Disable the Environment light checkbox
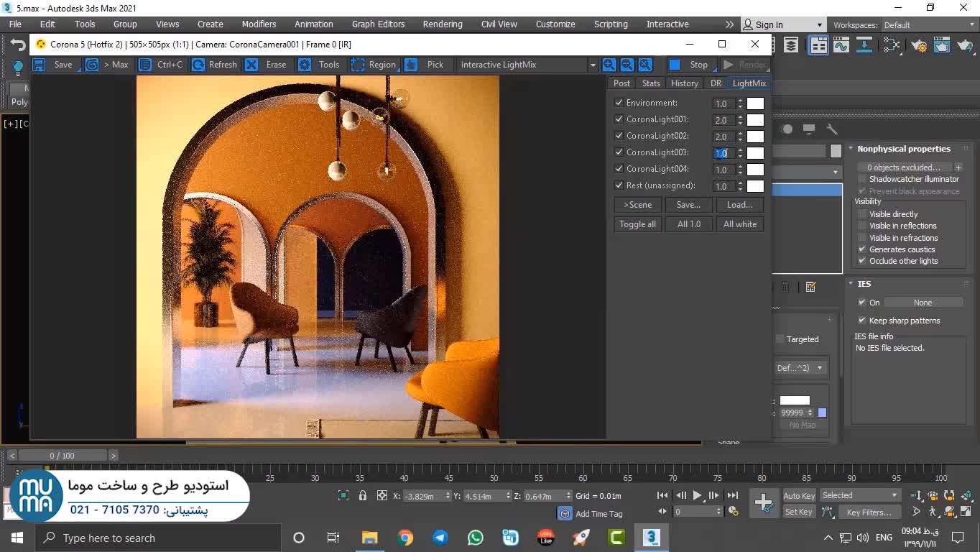 619,103
